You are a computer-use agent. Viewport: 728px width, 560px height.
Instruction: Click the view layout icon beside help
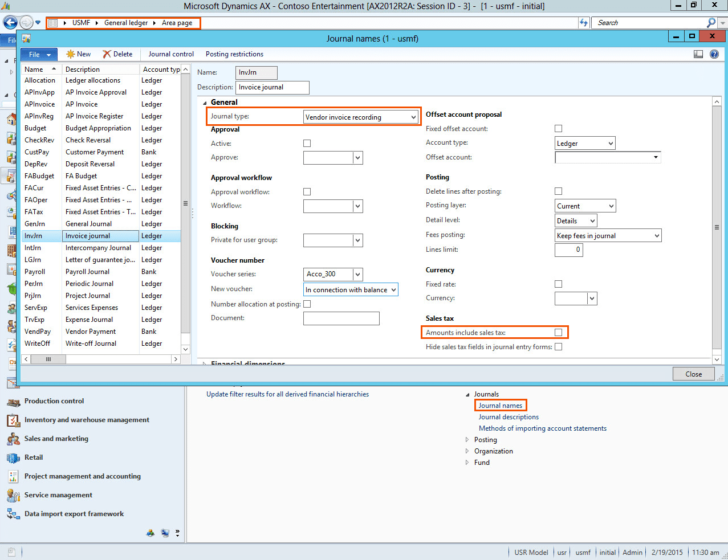coord(698,54)
